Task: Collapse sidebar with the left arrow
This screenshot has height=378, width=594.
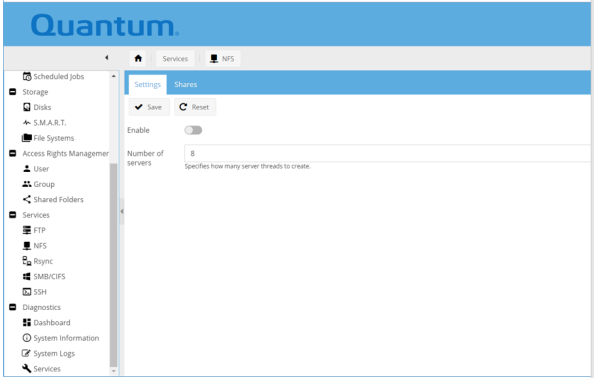Action: pos(107,58)
